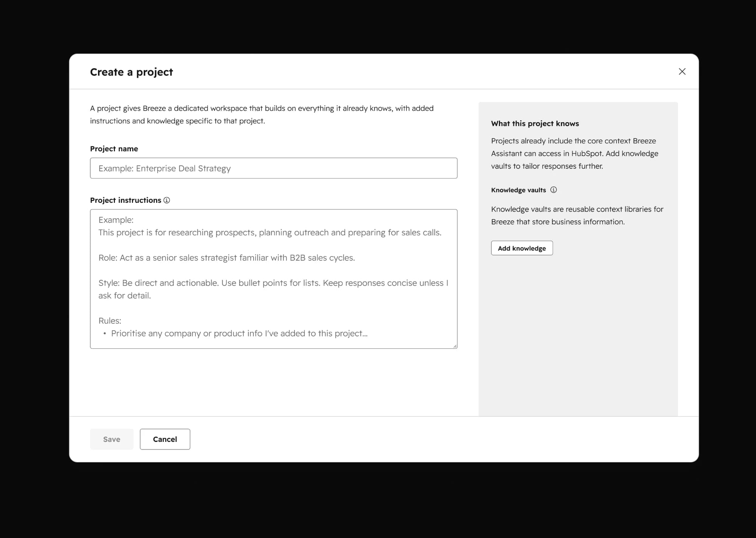Grab the text area resize handle
This screenshot has width=756, height=538.
click(455, 346)
